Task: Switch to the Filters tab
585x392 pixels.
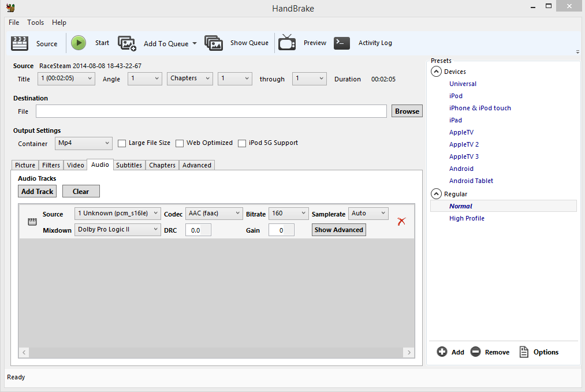Action: 51,165
